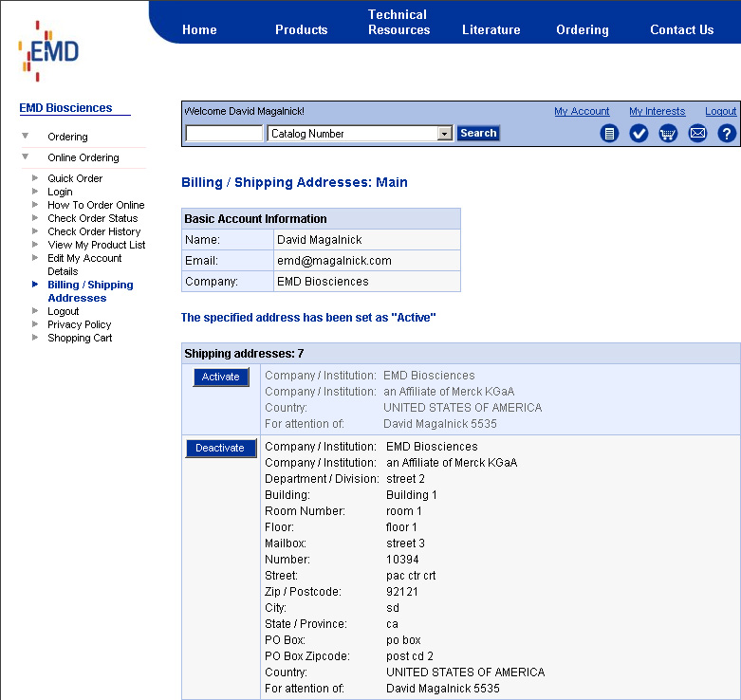
Task: Open Contact Us in top menu
Action: pos(681,29)
